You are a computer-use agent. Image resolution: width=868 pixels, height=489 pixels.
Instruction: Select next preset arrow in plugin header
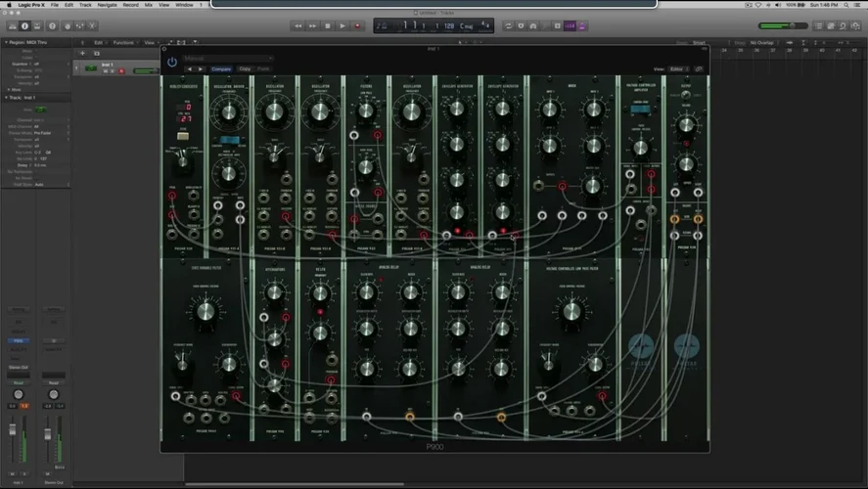(200, 69)
